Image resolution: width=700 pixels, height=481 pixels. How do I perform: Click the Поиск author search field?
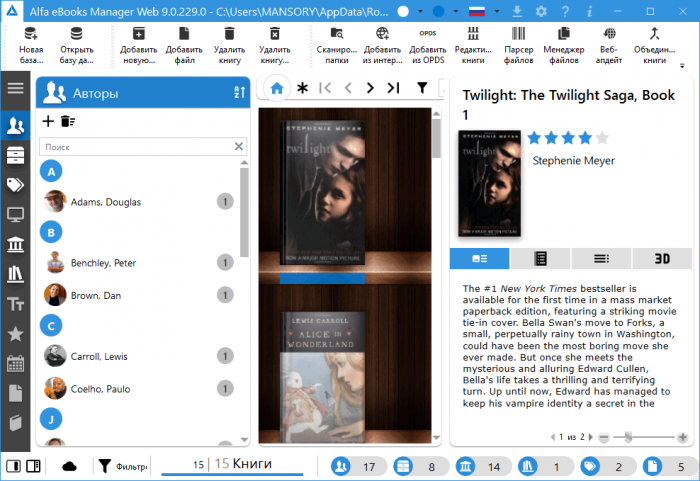(135, 147)
